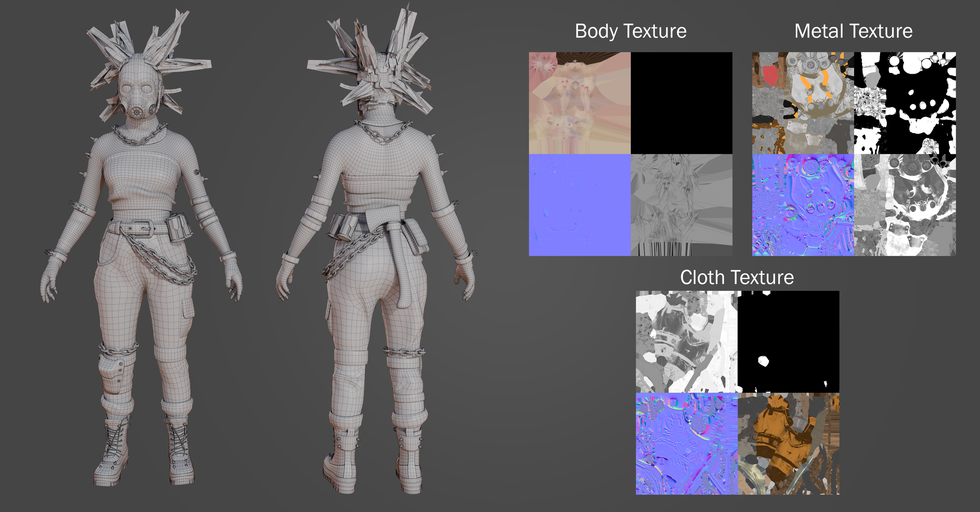Open the Metal texture's colored base map
The width and height of the screenshot is (980, 512).
pyautogui.click(x=803, y=103)
